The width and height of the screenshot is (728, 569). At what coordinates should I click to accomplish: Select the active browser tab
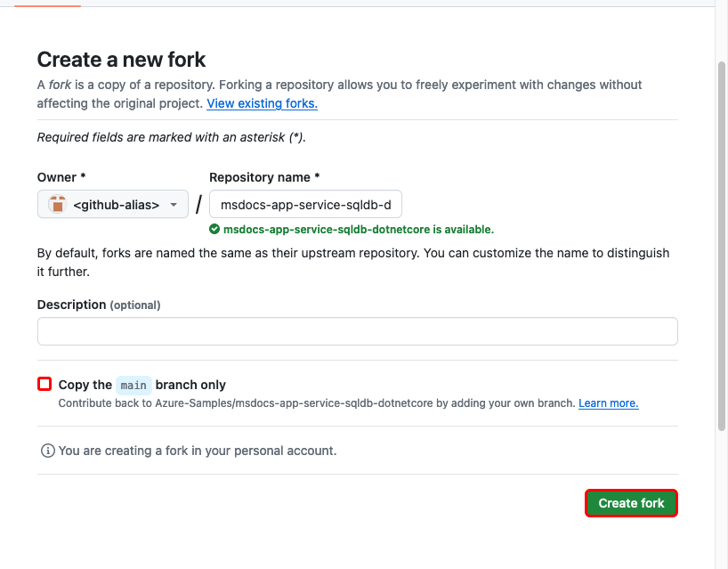point(49,4)
